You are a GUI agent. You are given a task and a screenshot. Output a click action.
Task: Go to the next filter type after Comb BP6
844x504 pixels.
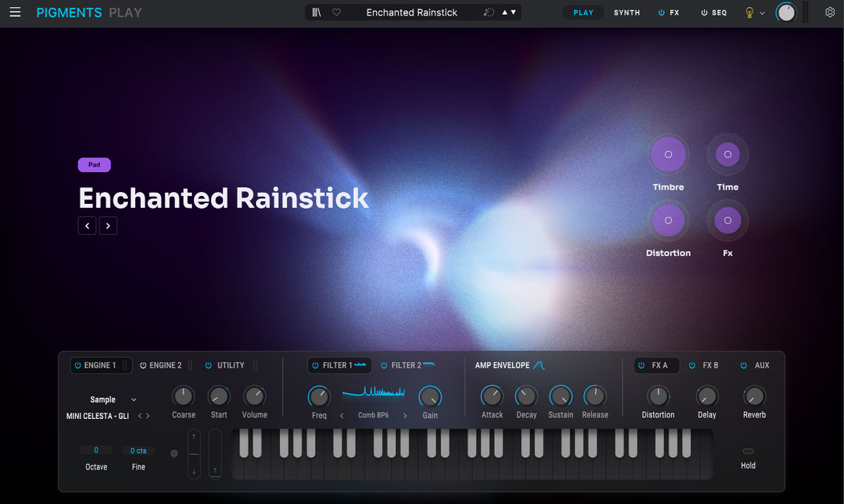405,416
